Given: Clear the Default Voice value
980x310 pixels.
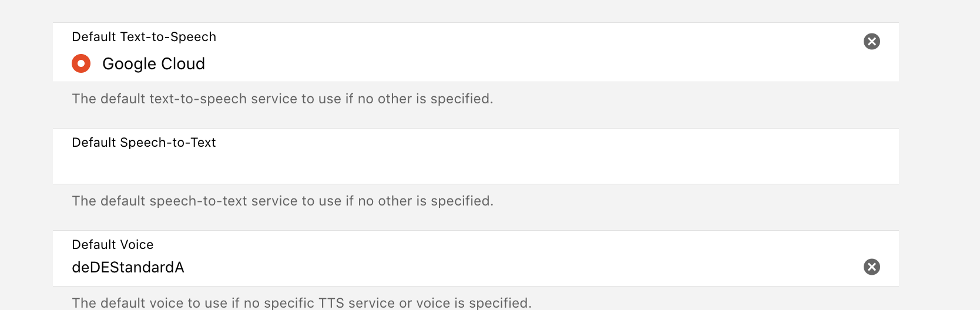Looking at the screenshot, I should 871,267.
